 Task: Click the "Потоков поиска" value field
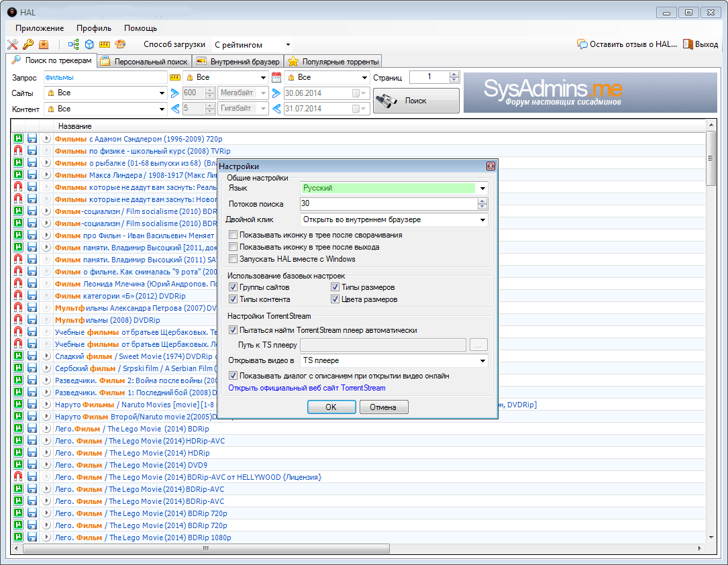click(388, 203)
